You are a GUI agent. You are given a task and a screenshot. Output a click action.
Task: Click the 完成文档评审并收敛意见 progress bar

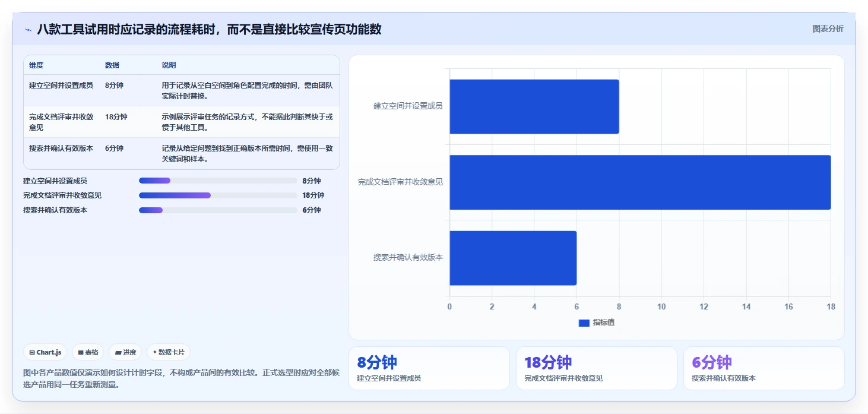pyautogui.click(x=218, y=195)
